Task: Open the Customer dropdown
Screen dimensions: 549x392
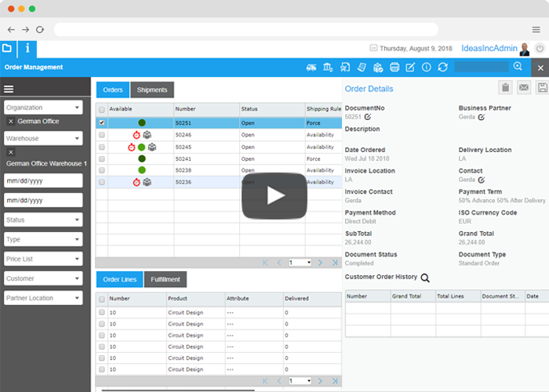Action: pyautogui.click(x=43, y=278)
